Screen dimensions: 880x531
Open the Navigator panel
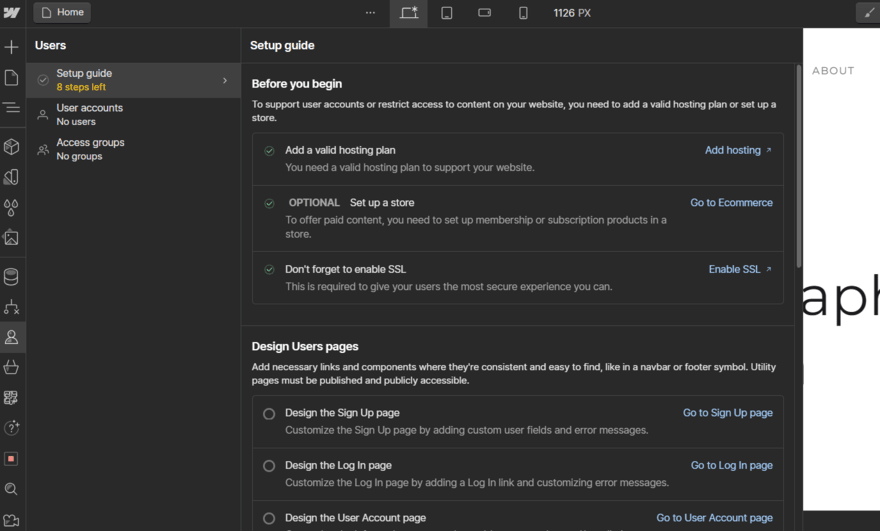11,107
